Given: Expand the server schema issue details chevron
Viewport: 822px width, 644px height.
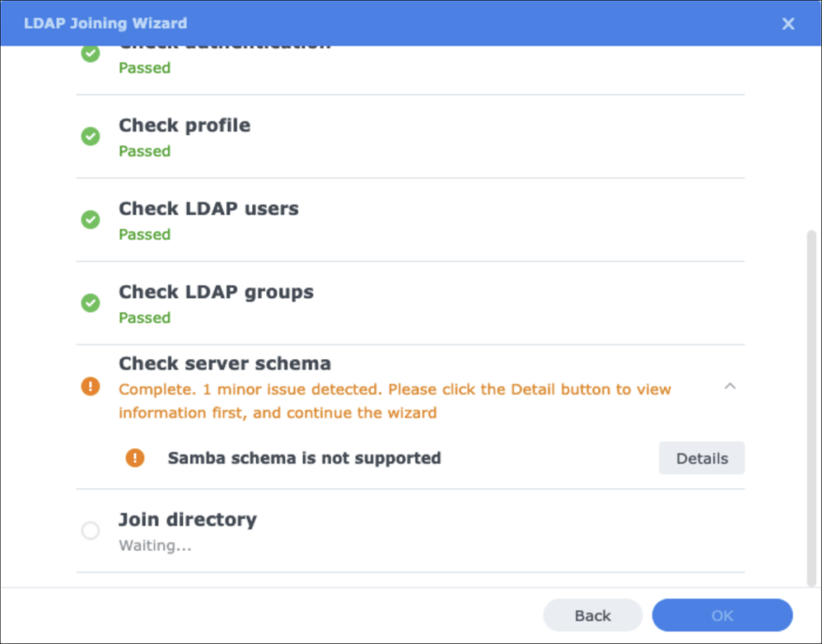Looking at the screenshot, I should pos(730,386).
